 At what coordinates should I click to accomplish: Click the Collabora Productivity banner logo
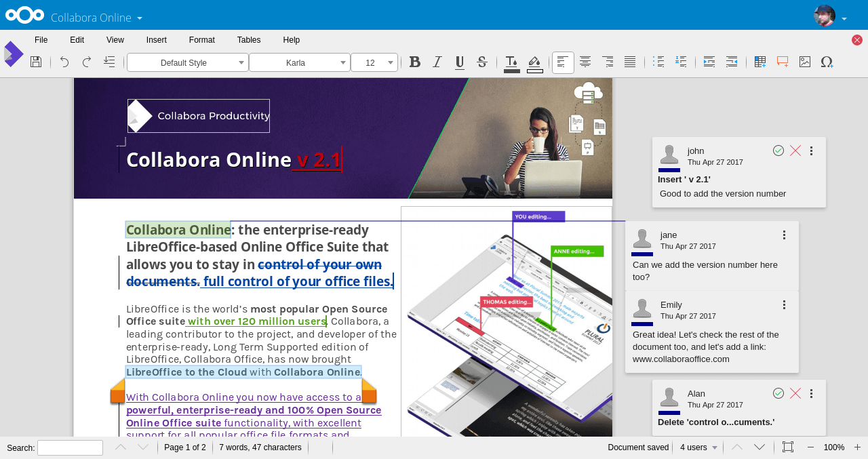click(199, 116)
